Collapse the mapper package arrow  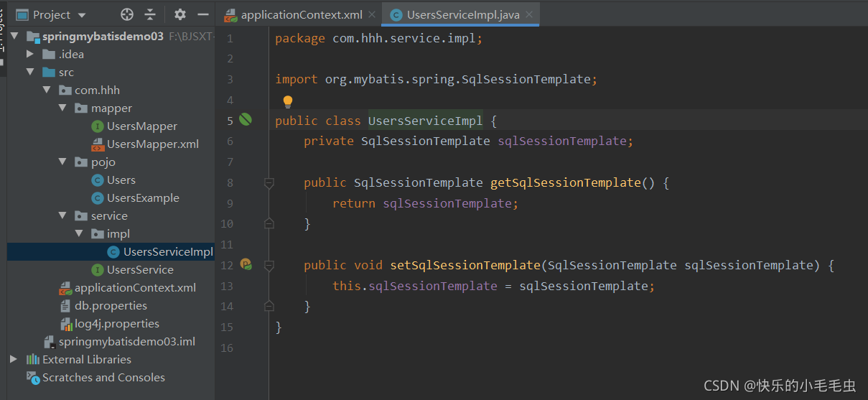point(62,108)
